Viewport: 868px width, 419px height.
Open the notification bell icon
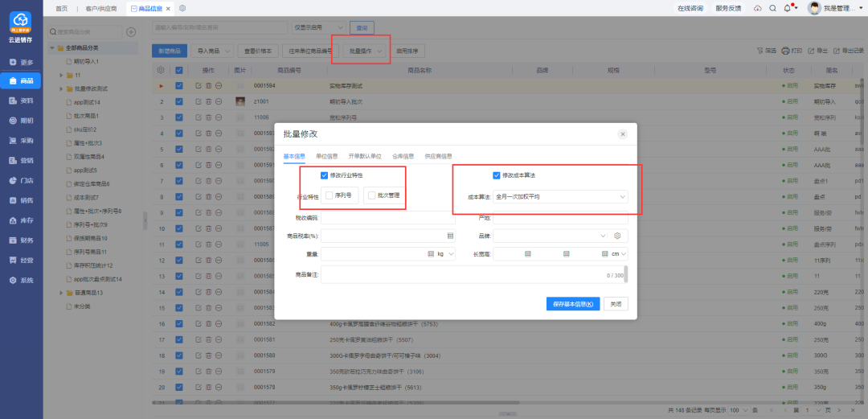787,8
